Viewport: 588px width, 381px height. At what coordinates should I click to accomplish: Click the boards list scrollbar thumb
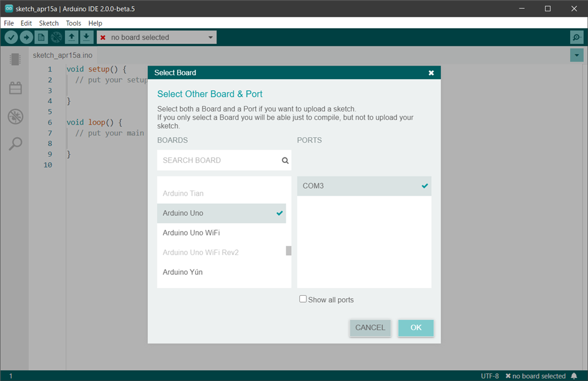click(289, 250)
